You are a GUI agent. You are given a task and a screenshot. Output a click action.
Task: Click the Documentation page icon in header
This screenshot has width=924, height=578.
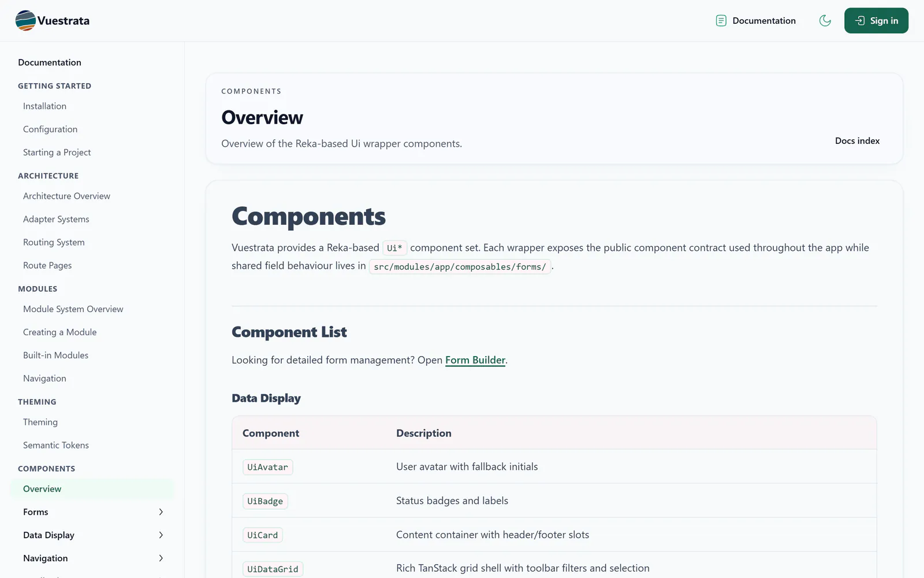point(721,21)
